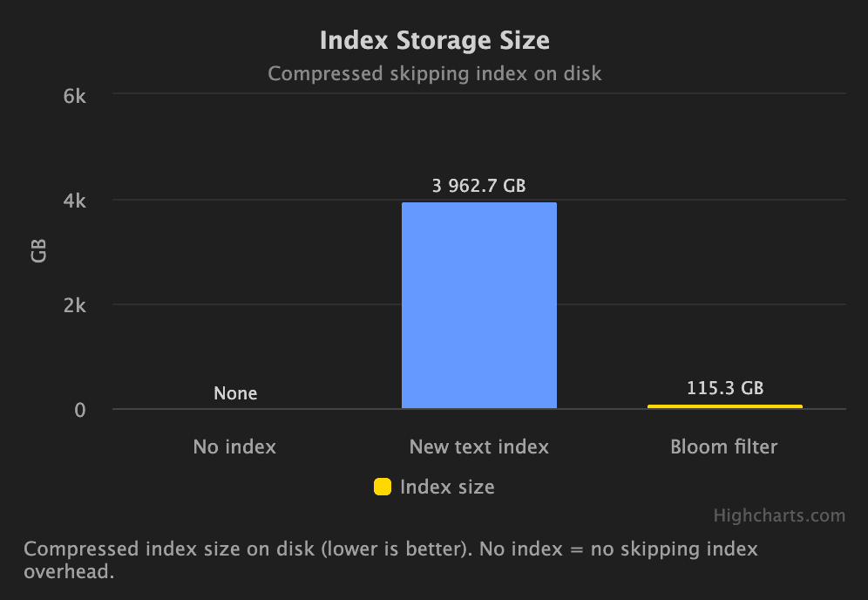Select the 4k y-axis tick label
Viewport: 868px width, 600px height.
coord(75,201)
